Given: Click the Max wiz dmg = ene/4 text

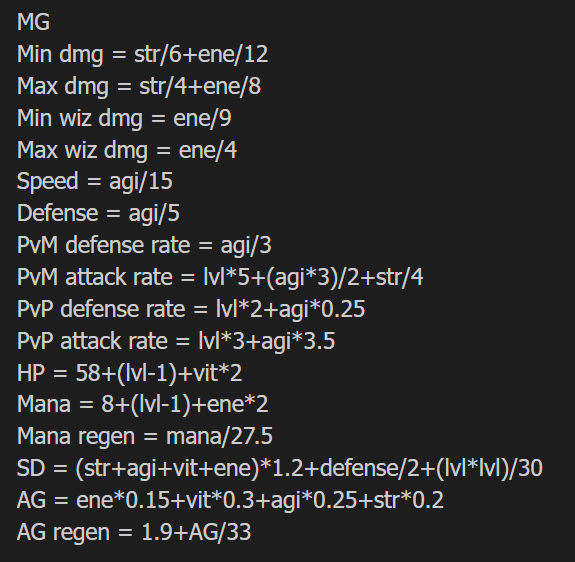Looking at the screenshot, I should coord(127,150).
